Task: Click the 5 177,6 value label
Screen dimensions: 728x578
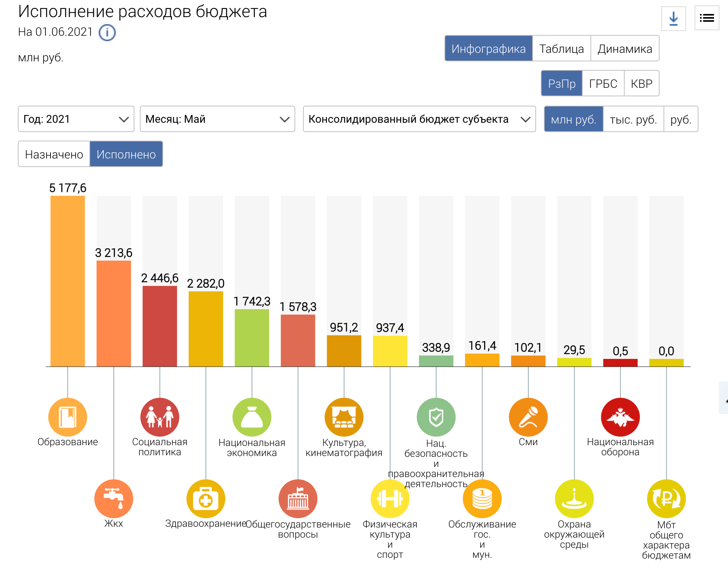Action: click(x=68, y=188)
